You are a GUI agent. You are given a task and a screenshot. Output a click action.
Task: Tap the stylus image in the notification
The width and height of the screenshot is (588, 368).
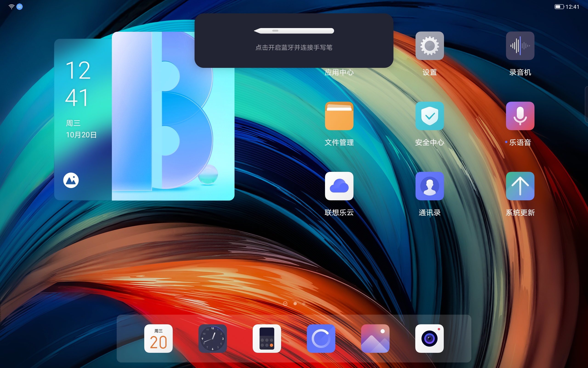click(x=294, y=31)
